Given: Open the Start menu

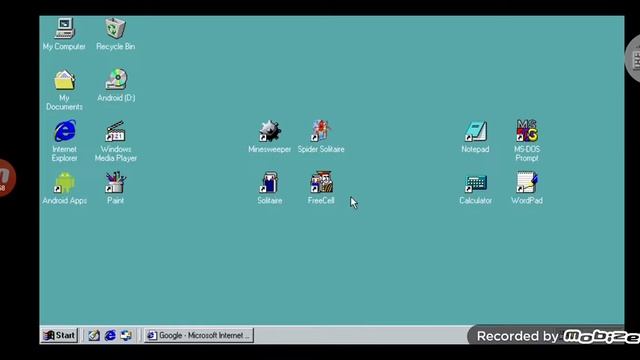Looking at the screenshot, I should [60, 336].
